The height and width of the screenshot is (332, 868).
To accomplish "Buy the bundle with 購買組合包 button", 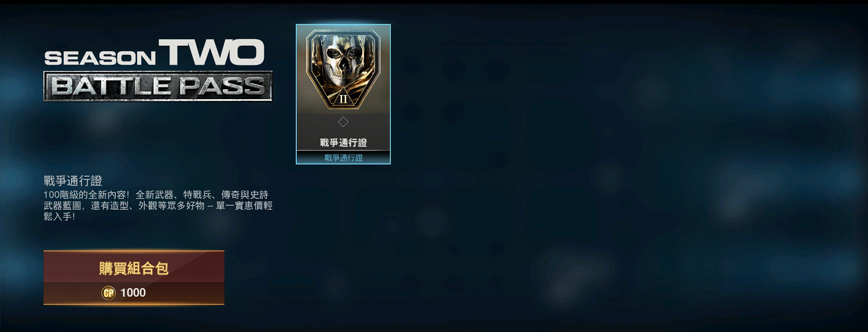I will click(134, 278).
